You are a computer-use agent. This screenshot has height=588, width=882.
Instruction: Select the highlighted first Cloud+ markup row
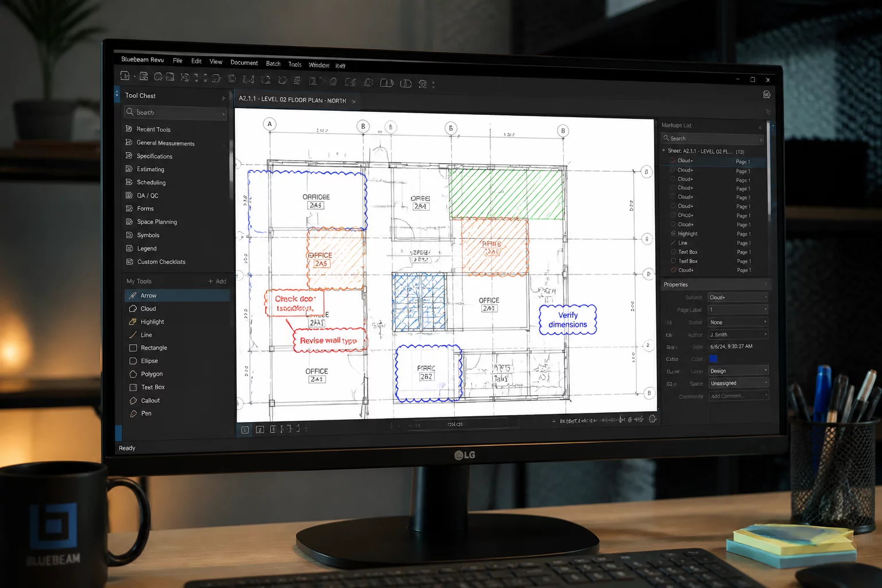click(x=713, y=161)
